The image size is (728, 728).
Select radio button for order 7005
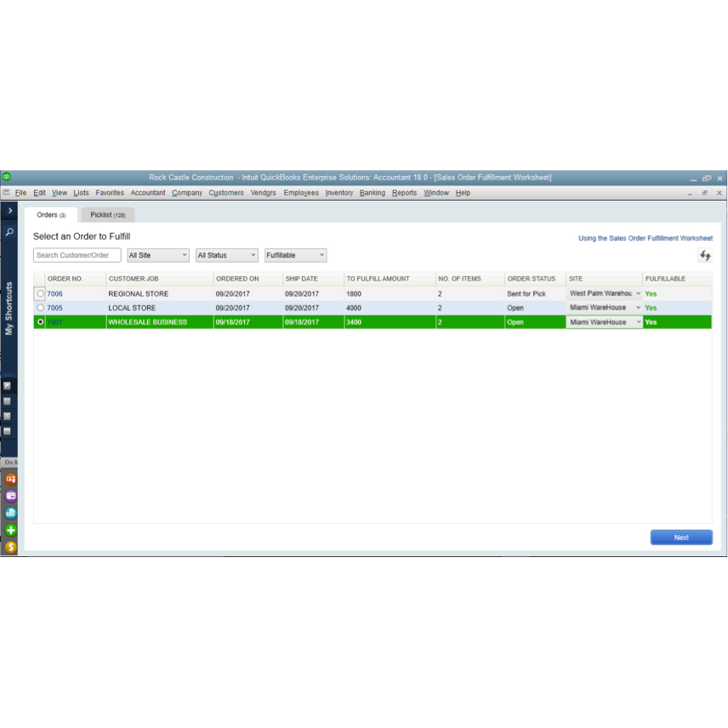[40, 307]
